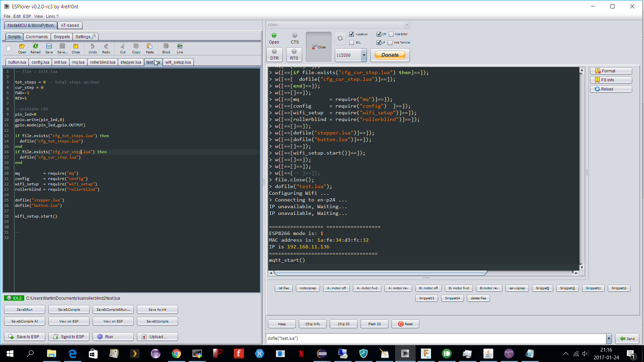This screenshot has height=362, width=644.
Task: Open the File menu
Action: (x=7, y=16)
